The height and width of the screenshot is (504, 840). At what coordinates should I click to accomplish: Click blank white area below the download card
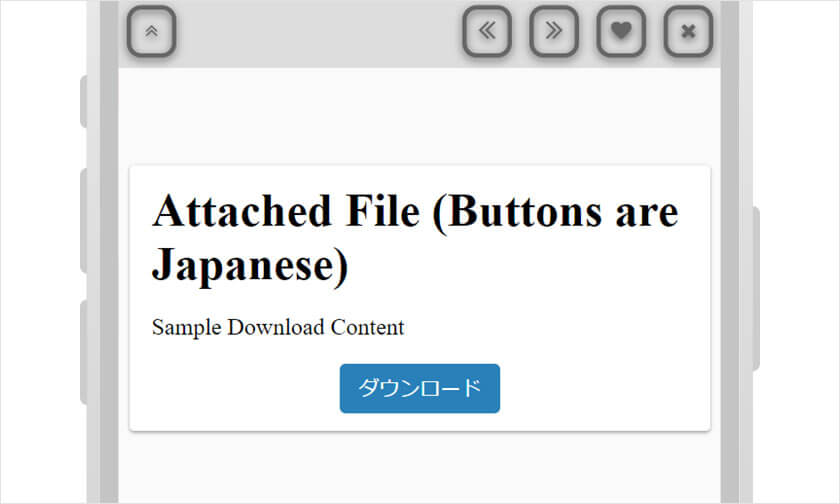coord(420,468)
